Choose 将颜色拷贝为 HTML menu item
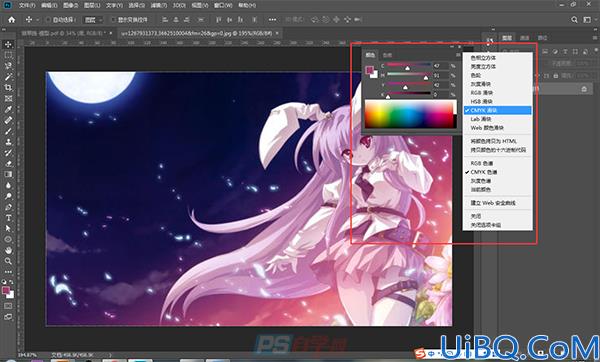This screenshot has height=362, width=600. tap(497, 141)
